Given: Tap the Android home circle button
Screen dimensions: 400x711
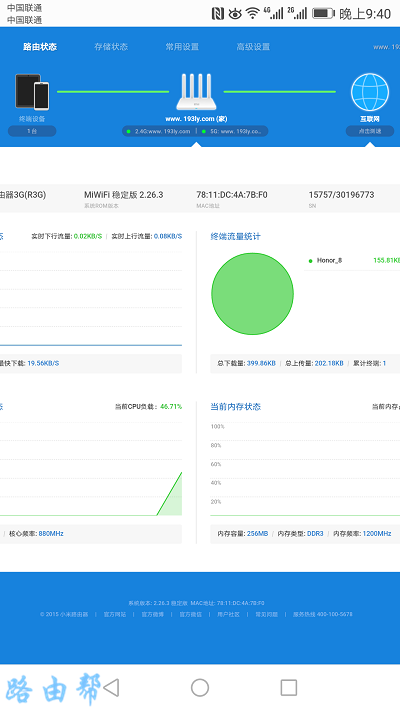Looking at the screenshot, I should [200, 687].
